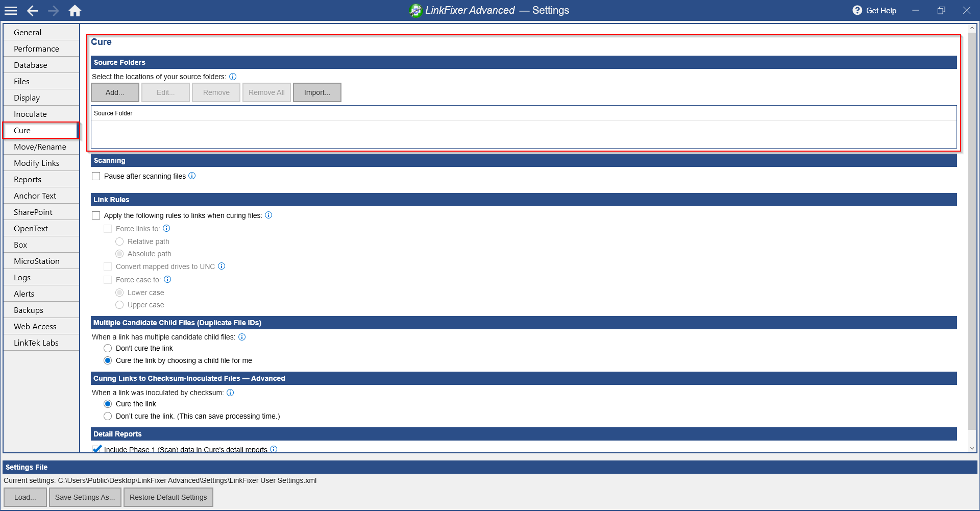Open the hamburger menu icon
980x511 pixels.
[11, 11]
